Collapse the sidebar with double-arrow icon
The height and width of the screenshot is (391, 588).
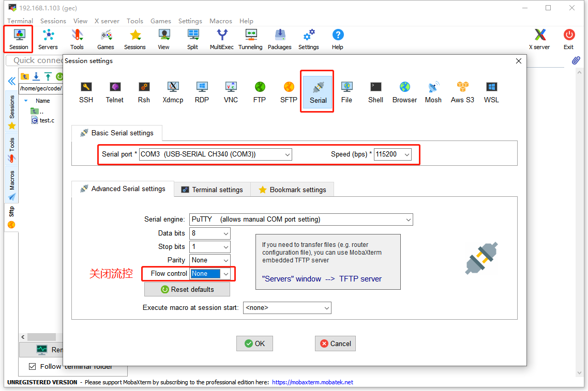tap(11, 81)
